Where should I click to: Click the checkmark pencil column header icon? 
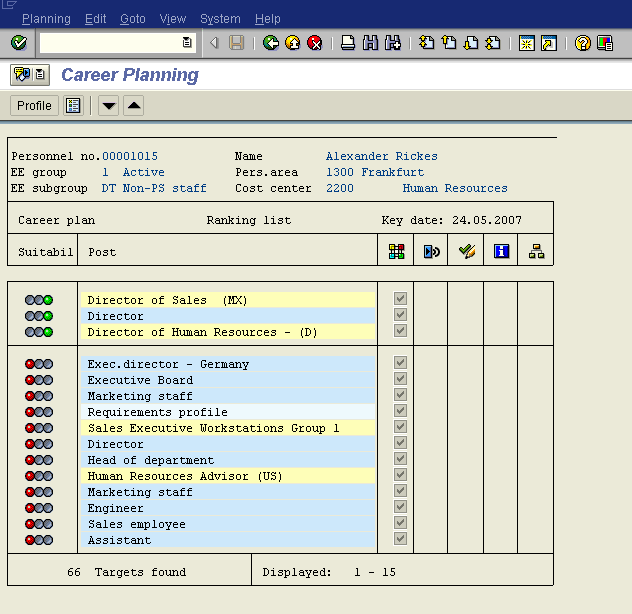pyautogui.click(x=467, y=252)
